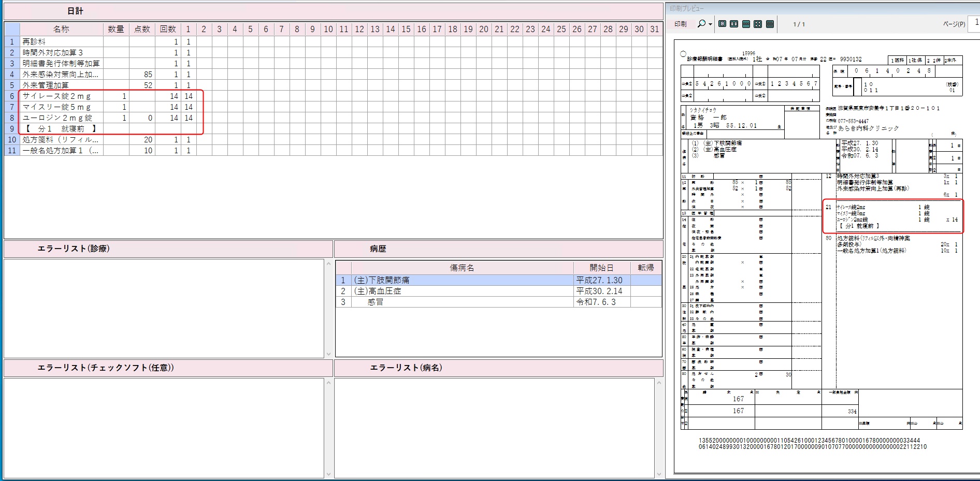Click the 回数 column header
Viewport: 980px width, 481px height.
pyautogui.click(x=167, y=29)
